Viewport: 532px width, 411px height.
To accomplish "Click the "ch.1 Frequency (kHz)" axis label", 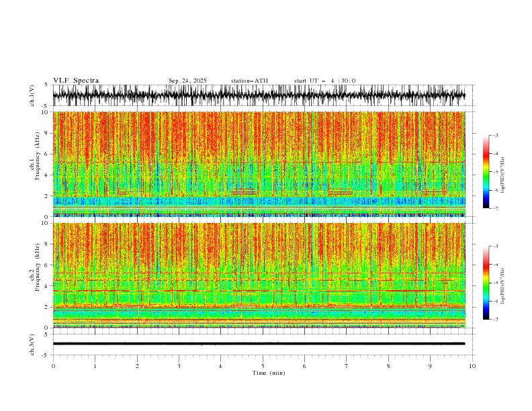I will tap(34, 155).
